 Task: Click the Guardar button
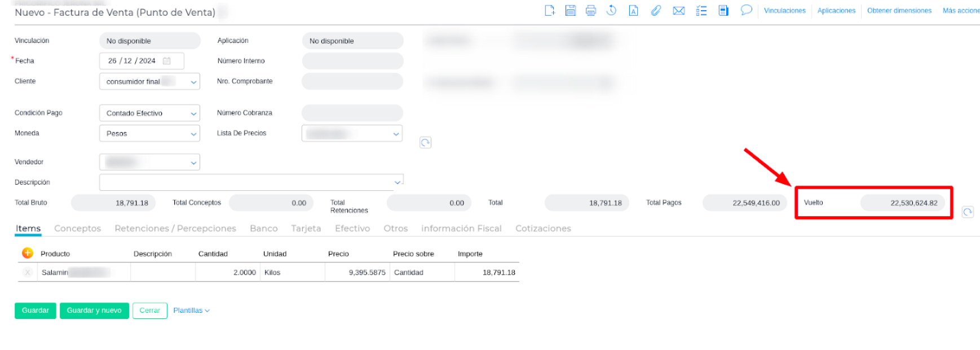tap(35, 310)
